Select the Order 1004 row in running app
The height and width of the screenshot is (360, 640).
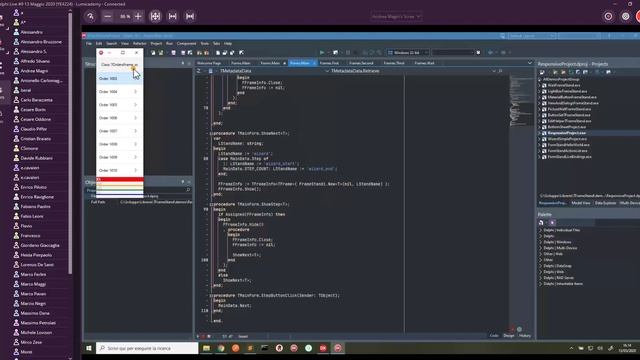120,92
